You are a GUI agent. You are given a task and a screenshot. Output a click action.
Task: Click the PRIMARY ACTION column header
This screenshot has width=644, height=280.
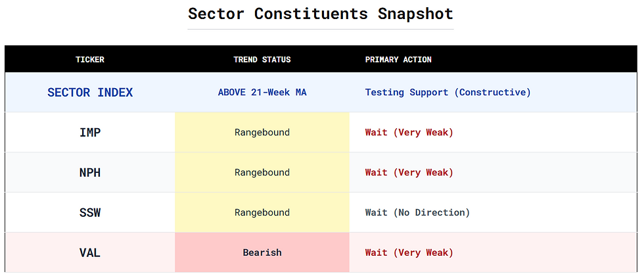pyautogui.click(x=398, y=60)
